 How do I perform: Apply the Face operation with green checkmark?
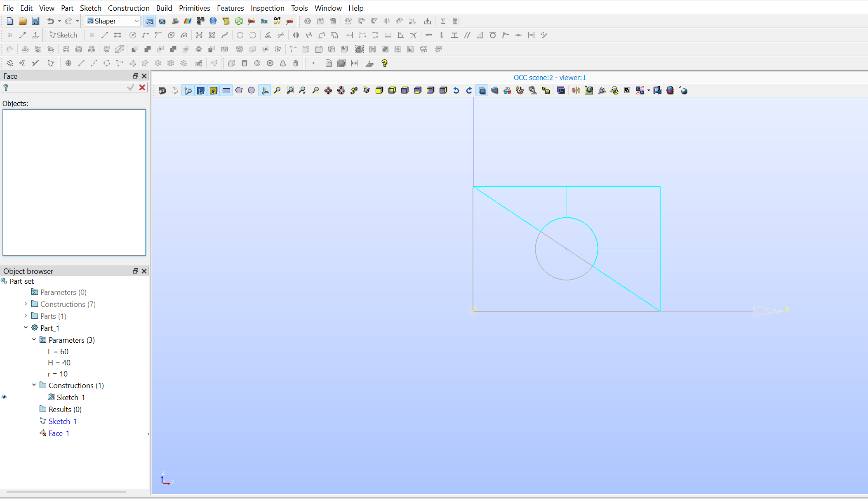131,87
